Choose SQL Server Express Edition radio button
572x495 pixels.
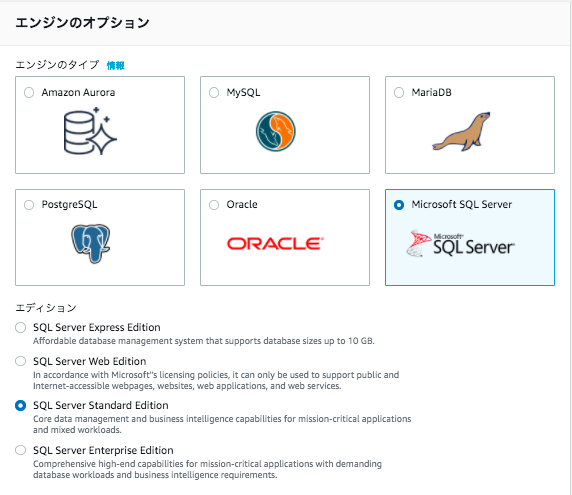tap(20, 328)
